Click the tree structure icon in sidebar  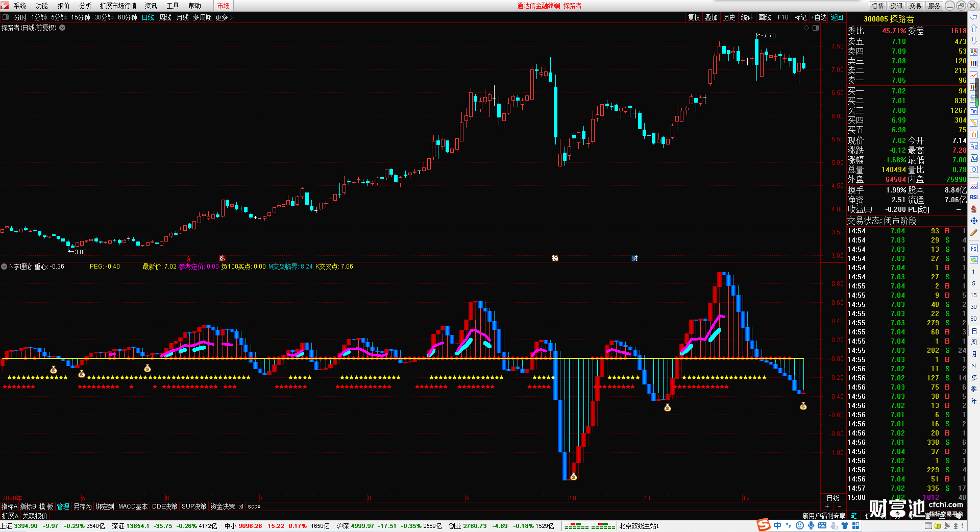(974, 123)
